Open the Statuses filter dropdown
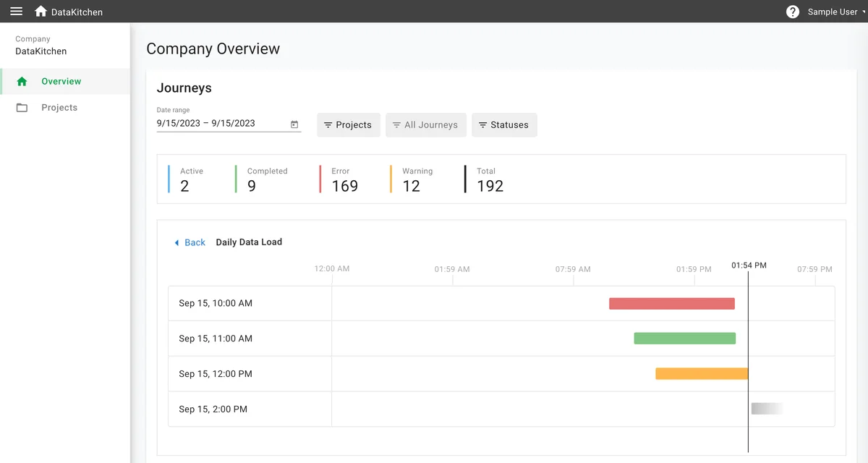This screenshot has height=463, width=868. (x=504, y=124)
